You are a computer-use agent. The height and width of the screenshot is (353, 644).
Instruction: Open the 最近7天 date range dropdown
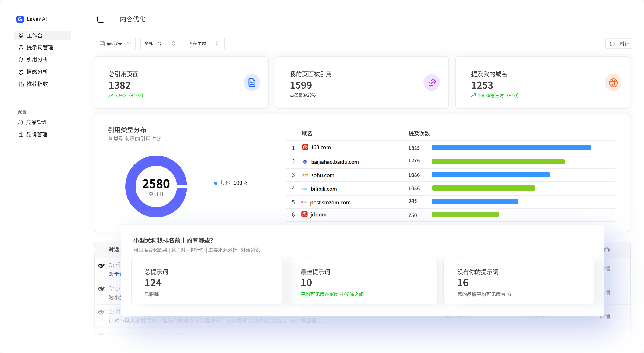pyautogui.click(x=116, y=44)
